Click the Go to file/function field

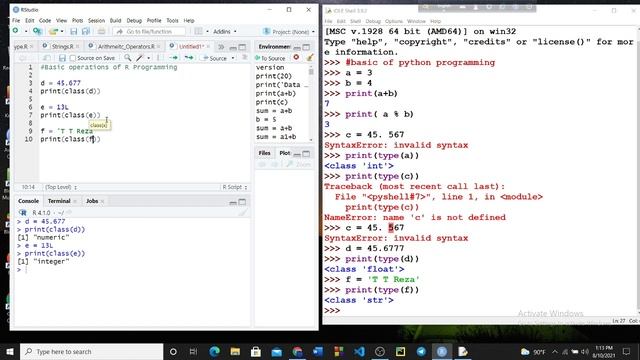tap(149, 31)
